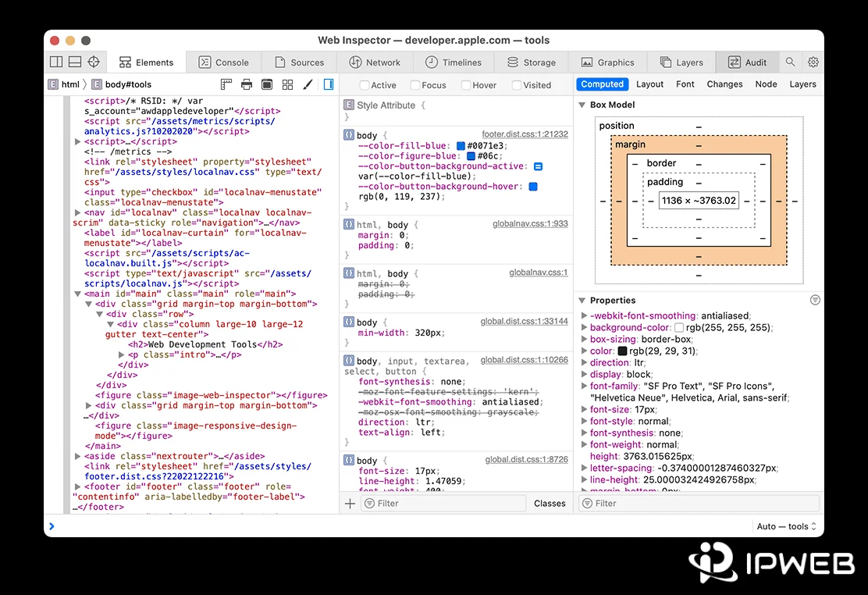Image resolution: width=868 pixels, height=595 pixels.
Task: Open the Graphics tab
Action: (608, 62)
